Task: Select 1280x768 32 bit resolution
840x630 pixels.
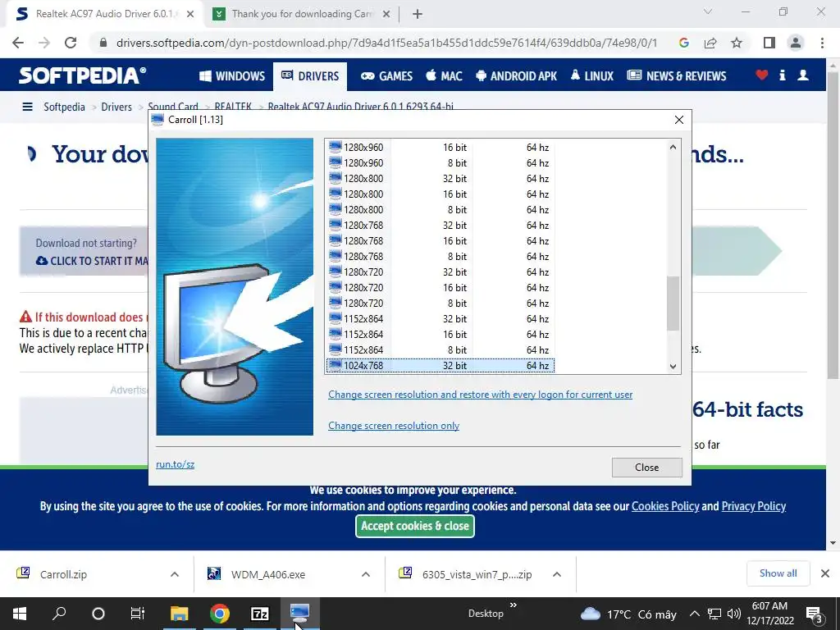Action: pyautogui.click(x=441, y=225)
